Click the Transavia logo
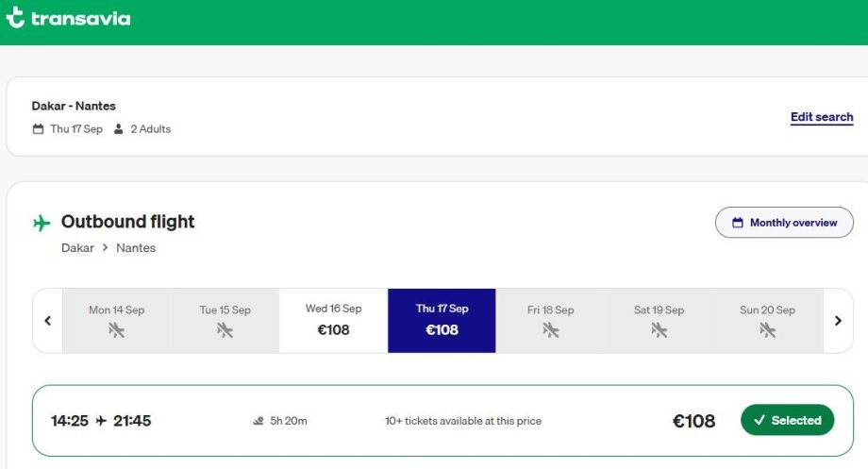 coord(68,19)
